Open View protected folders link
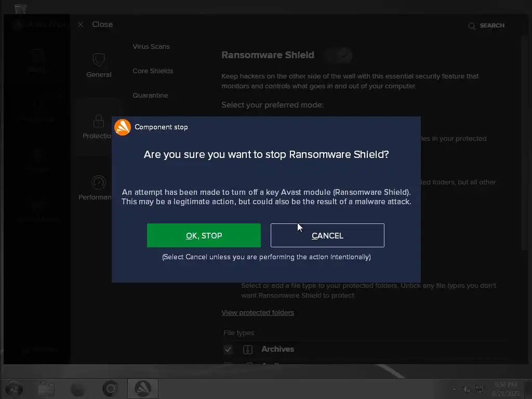Screen dimensions: 532x399 coord(258,312)
